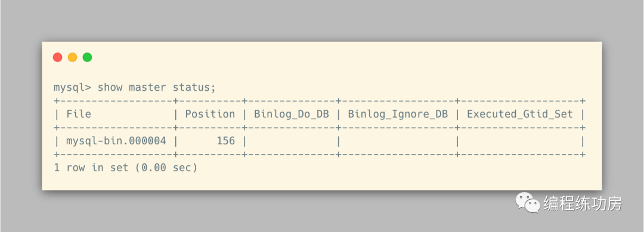The width and height of the screenshot is (644, 232).
Task: Click the WeChat logo in the watermark
Action: (528, 203)
